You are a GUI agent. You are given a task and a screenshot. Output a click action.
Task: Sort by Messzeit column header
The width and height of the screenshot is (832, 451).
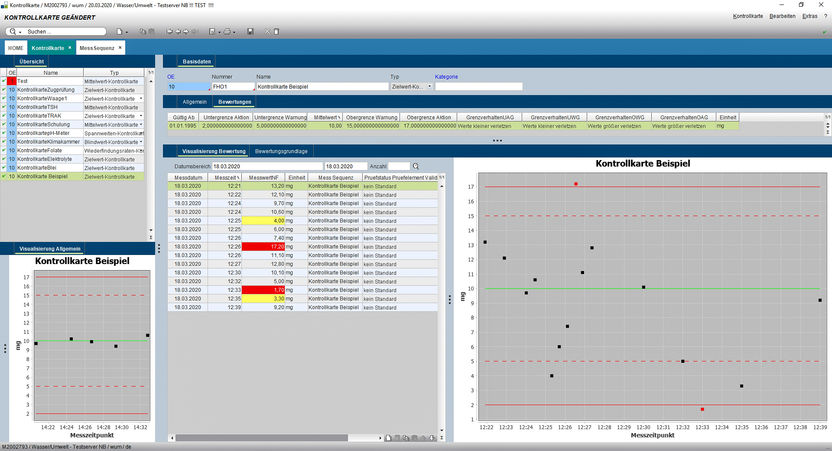[225, 177]
